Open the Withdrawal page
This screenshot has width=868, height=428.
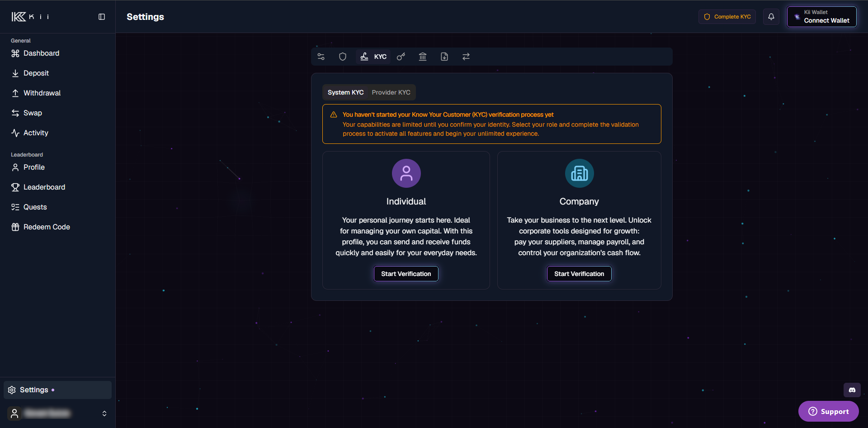point(57,93)
